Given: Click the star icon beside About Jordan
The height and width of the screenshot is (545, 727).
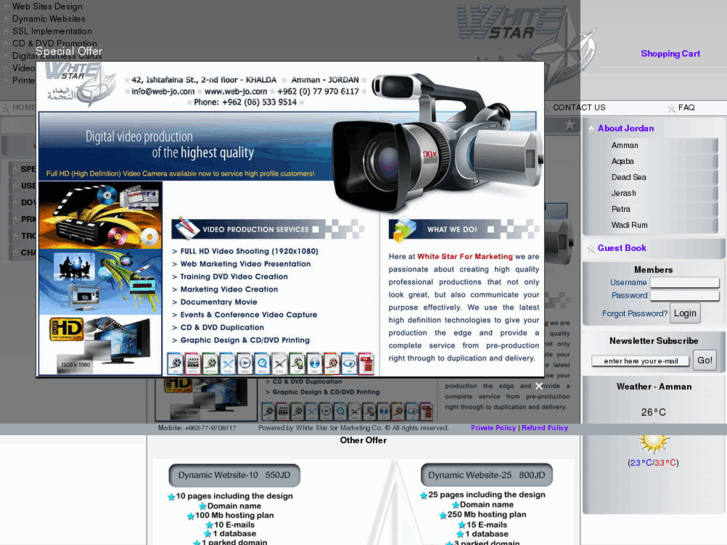Looking at the screenshot, I should click(591, 129).
